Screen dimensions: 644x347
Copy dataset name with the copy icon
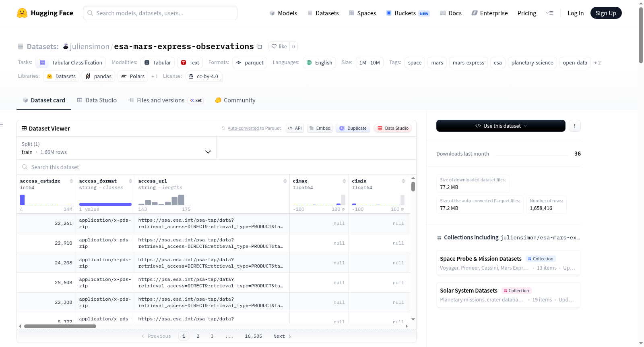pyautogui.click(x=260, y=47)
